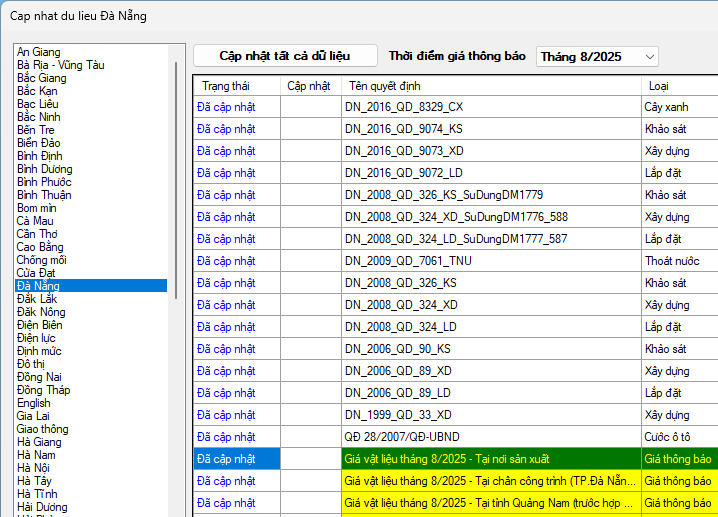Screen dimensions: 718x517
Task: Click the 'Trạng thái' column header
Action: (224, 86)
